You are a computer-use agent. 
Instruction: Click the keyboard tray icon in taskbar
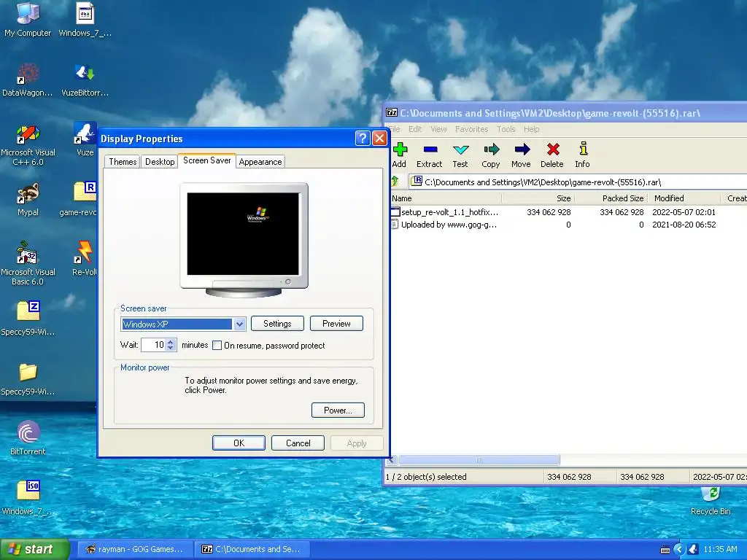pyautogui.click(x=665, y=550)
